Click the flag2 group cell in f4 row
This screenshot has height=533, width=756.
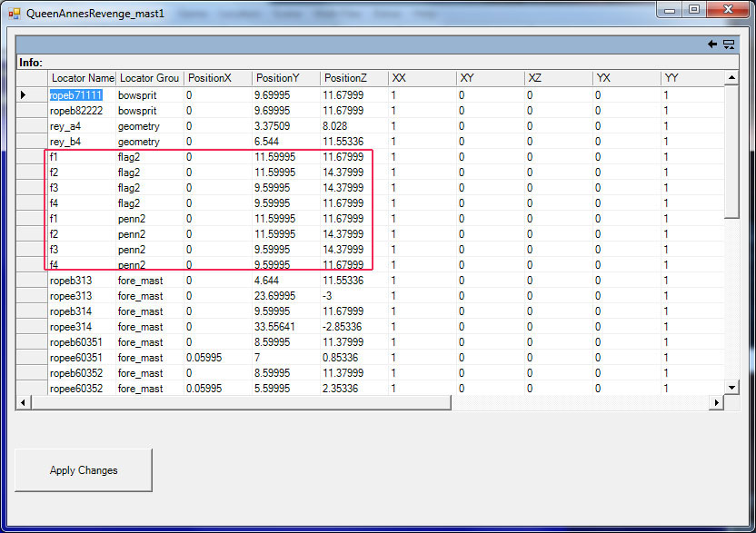pos(149,202)
